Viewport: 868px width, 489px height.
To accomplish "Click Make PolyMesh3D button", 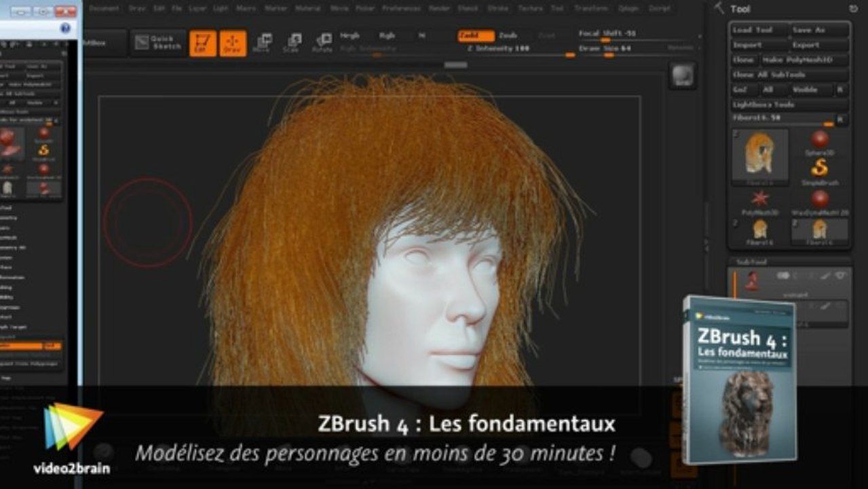I will (x=804, y=60).
